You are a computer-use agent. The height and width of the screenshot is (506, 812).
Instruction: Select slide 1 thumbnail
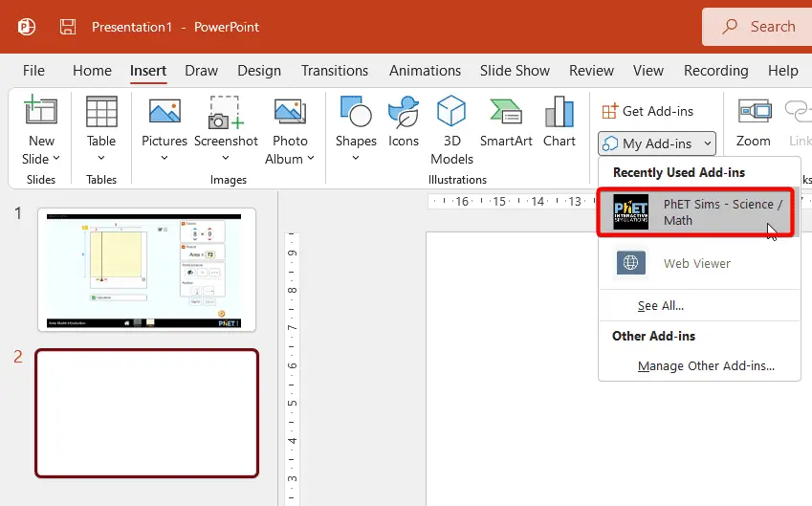tap(146, 270)
